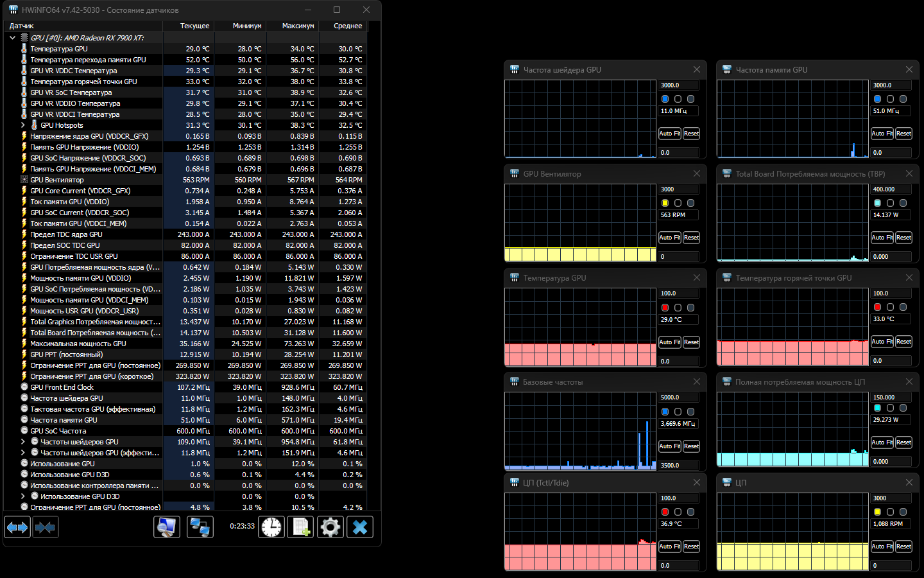Viewport: 924px width, 578px height.
Task: Open sensor settings gear icon
Action: [x=330, y=527]
